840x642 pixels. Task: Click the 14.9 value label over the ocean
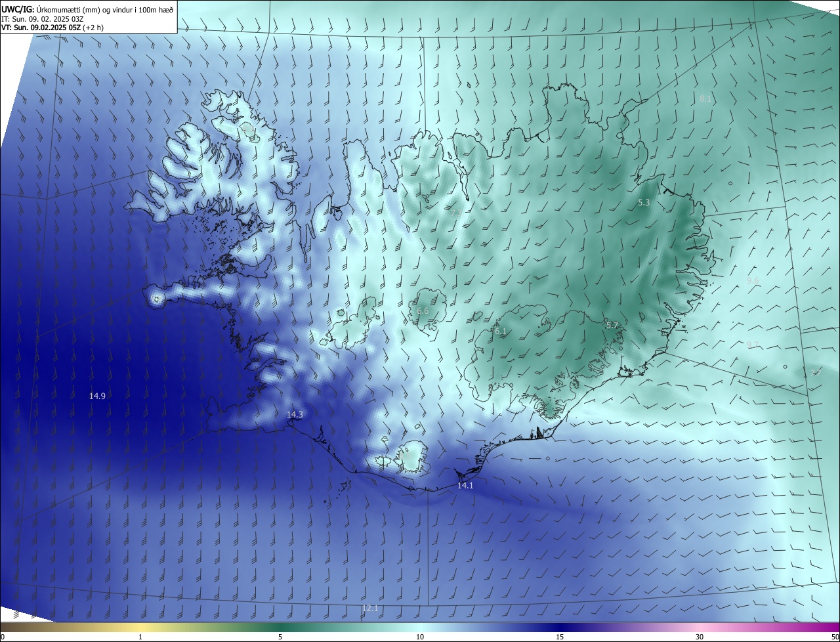pos(97,396)
